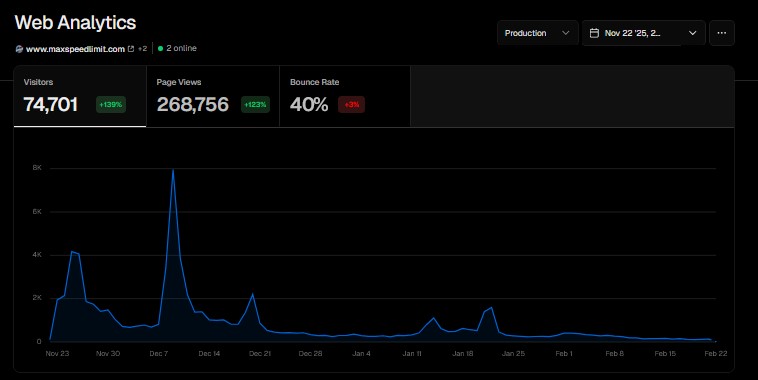Image resolution: width=758 pixels, height=380 pixels.
Task: Open the three-dots more options menu
Action: [x=722, y=33]
